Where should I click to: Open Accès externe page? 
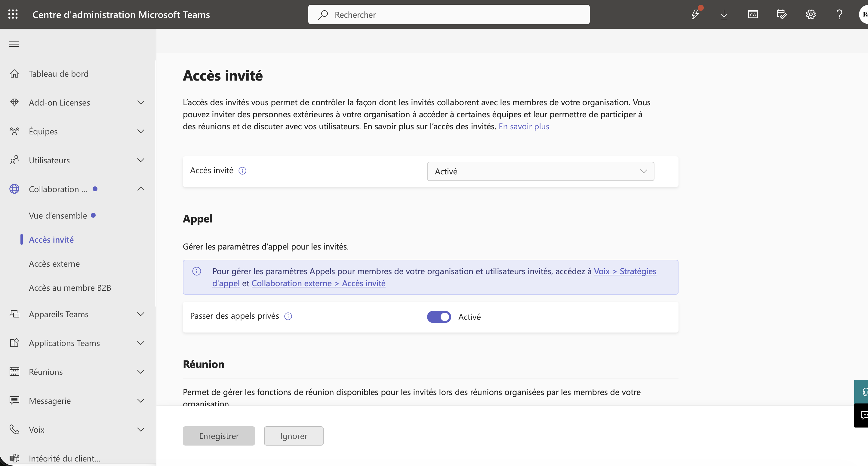coord(54,264)
